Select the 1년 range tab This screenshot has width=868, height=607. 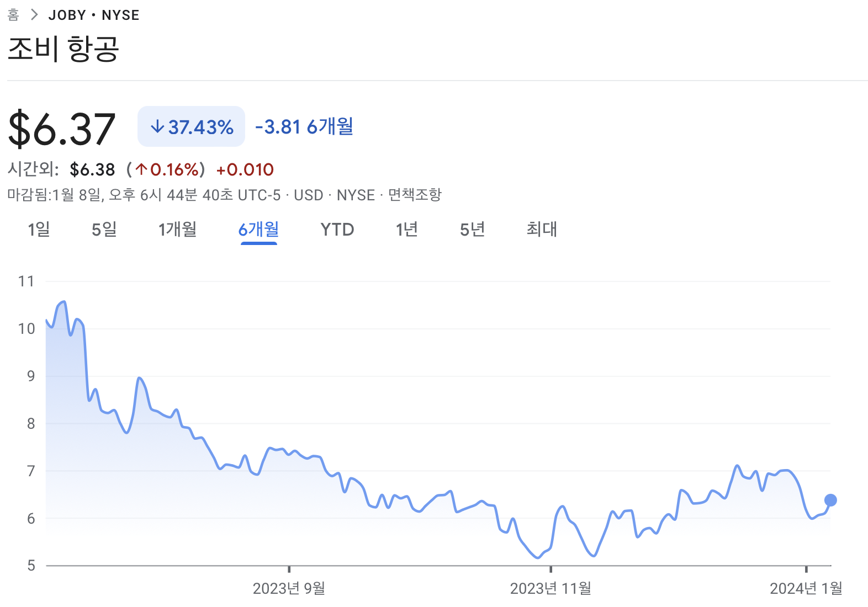coord(406,229)
